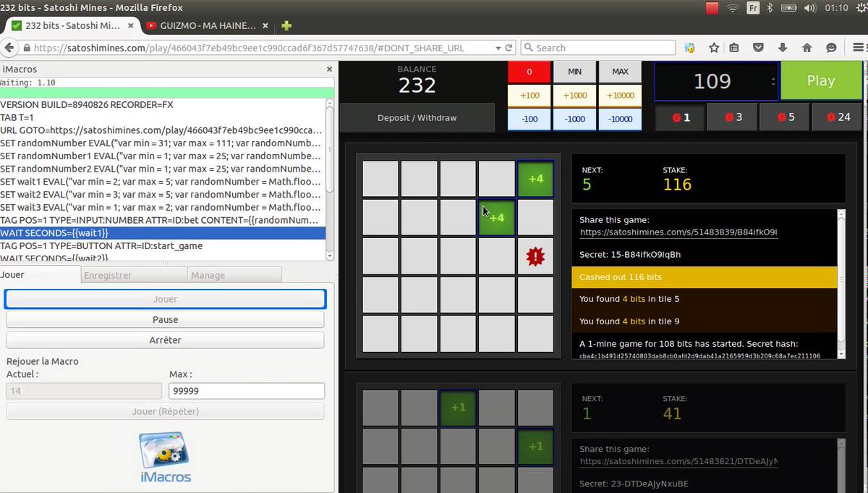Set bet to MIN
The height and width of the screenshot is (493, 868).
[x=575, y=72]
